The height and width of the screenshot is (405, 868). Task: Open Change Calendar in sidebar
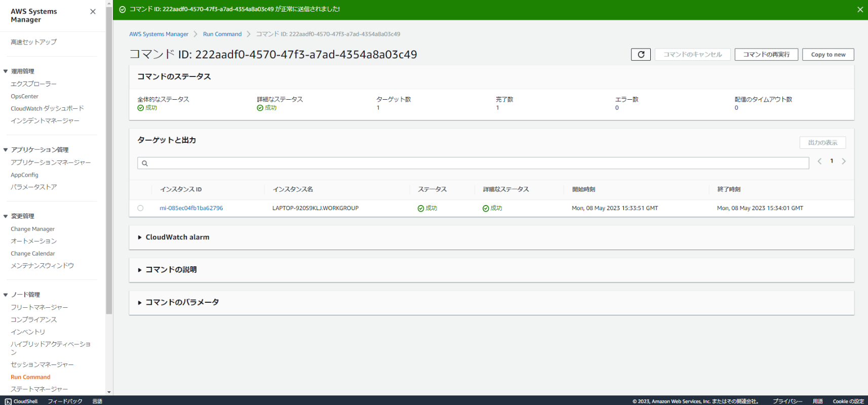click(x=33, y=253)
